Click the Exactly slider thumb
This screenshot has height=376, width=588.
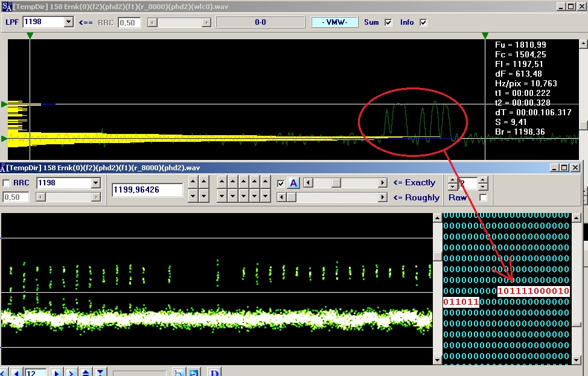(x=336, y=182)
